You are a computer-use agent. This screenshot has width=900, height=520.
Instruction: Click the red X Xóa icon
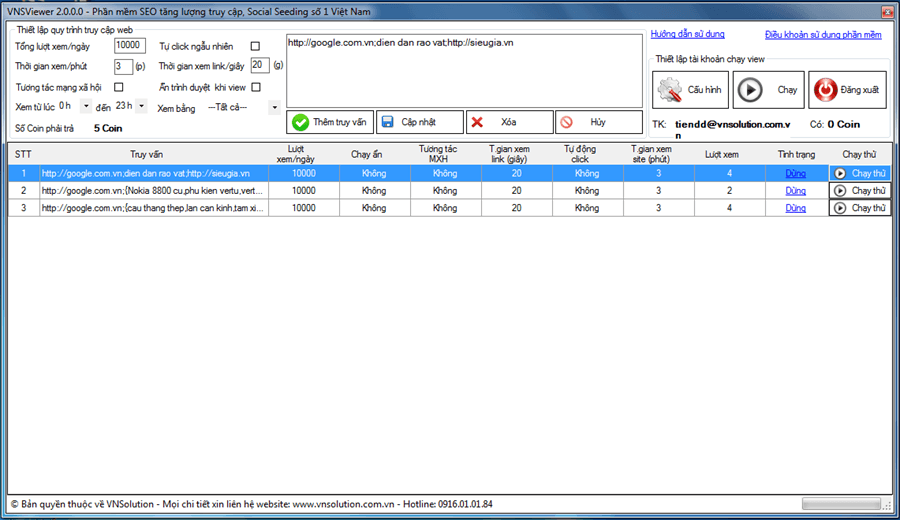477,122
